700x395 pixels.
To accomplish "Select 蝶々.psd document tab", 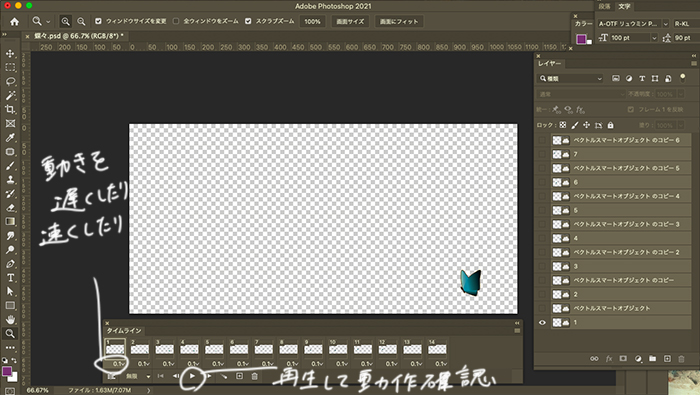I will click(x=79, y=36).
